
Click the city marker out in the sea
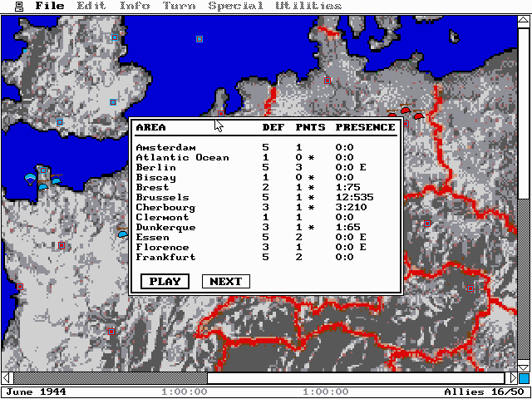pyautogui.click(x=199, y=39)
